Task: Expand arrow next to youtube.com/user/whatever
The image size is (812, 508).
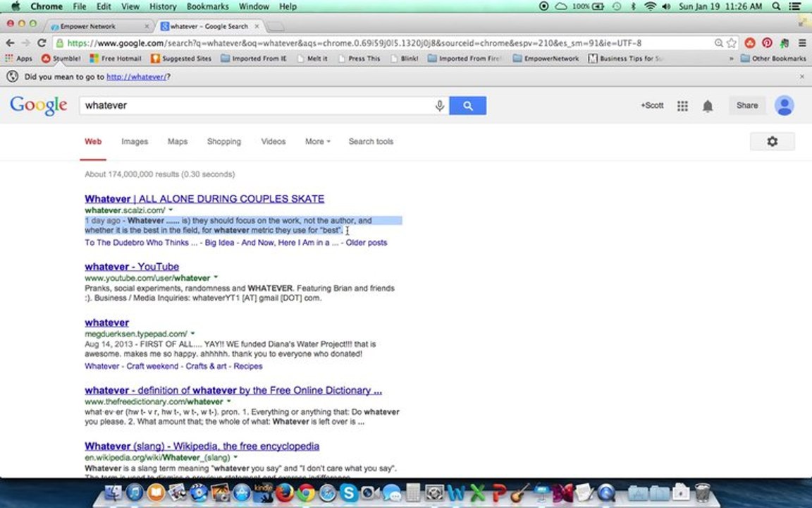Action: 216,278
